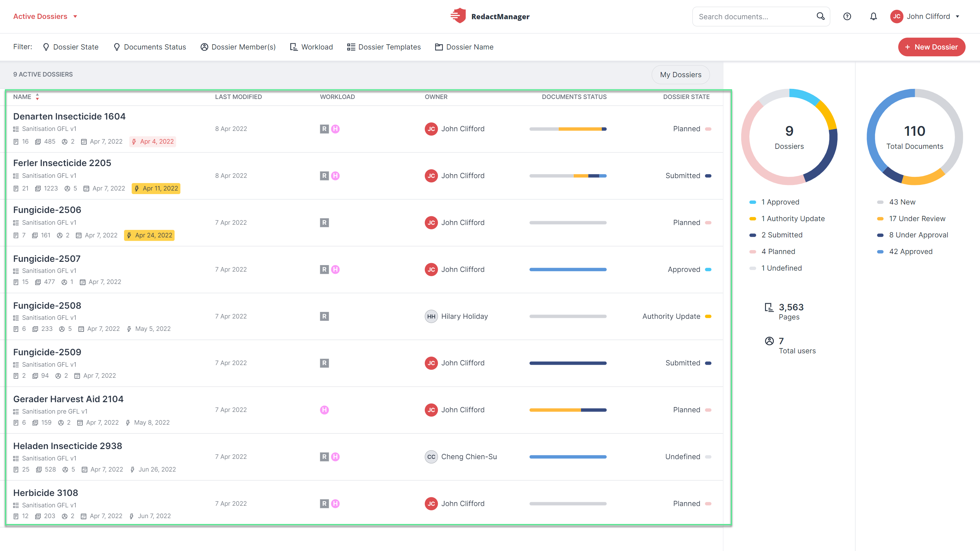Viewport: 980px width, 551px height.
Task: Click the RedactManager logo
Action: (x=490, y=16)
